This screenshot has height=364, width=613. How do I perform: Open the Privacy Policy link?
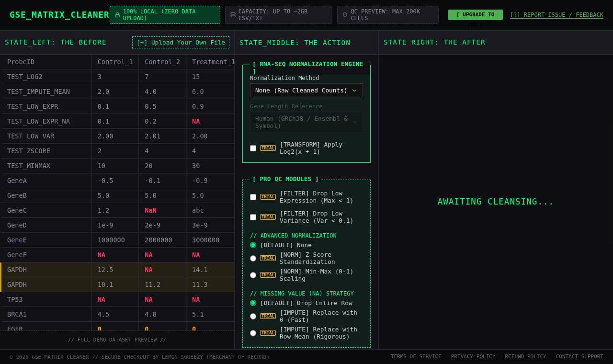(x=473, y=357)
